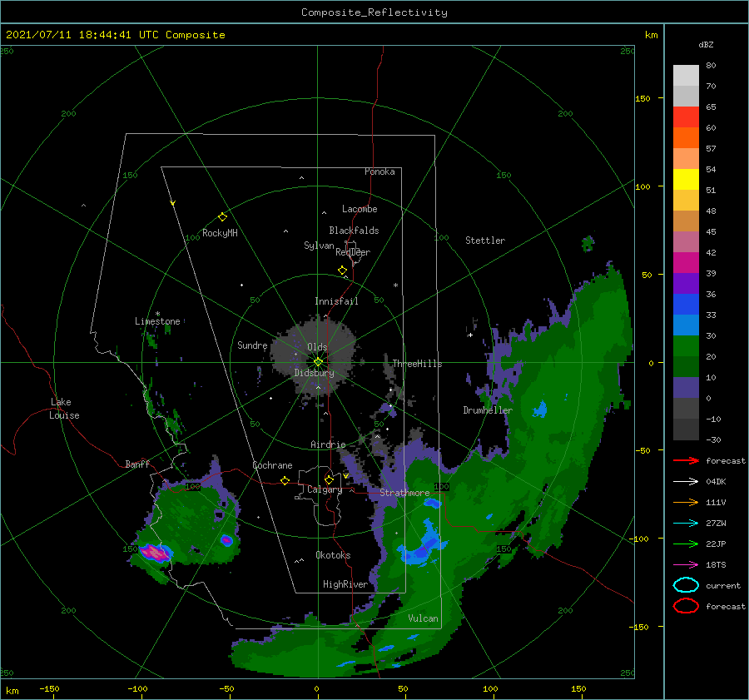Viewport: 749px width, 700px height.
Task: Click the Okotoks town label
Action: (333, 555)
